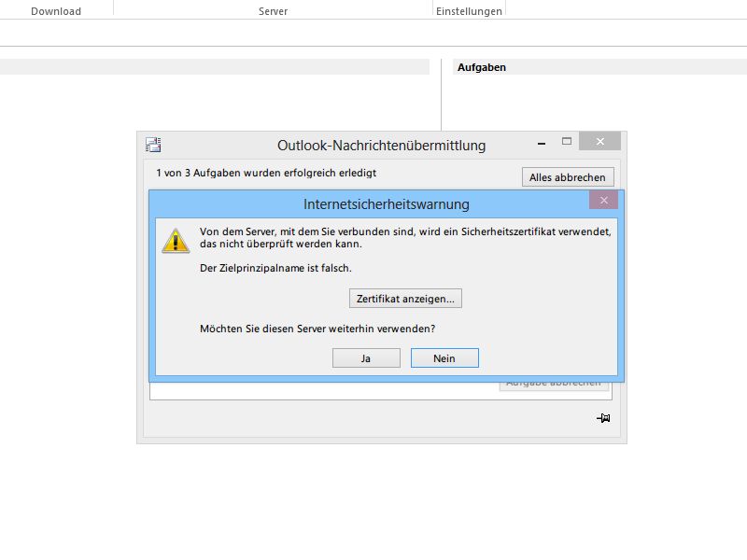Close the Internetsicherheitswarnung dialog
Viewport: 747px width, 560px height.
tap(603, 200)
